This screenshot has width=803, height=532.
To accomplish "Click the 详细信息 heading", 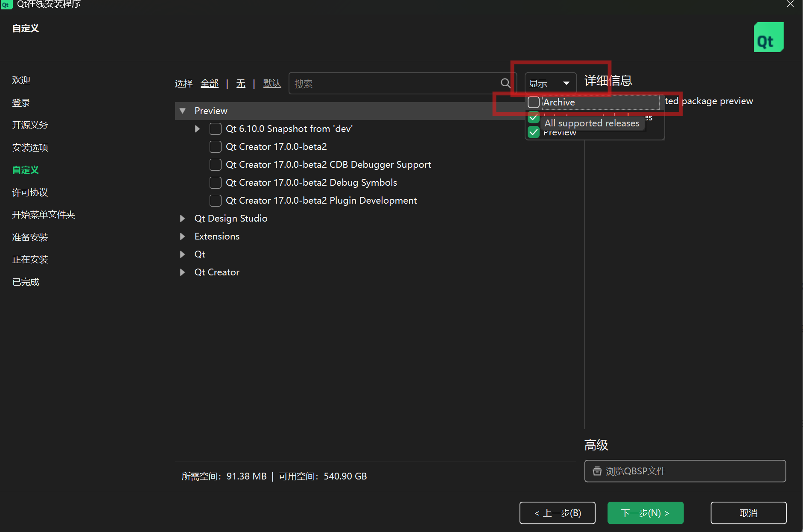I will pos(608,80).
